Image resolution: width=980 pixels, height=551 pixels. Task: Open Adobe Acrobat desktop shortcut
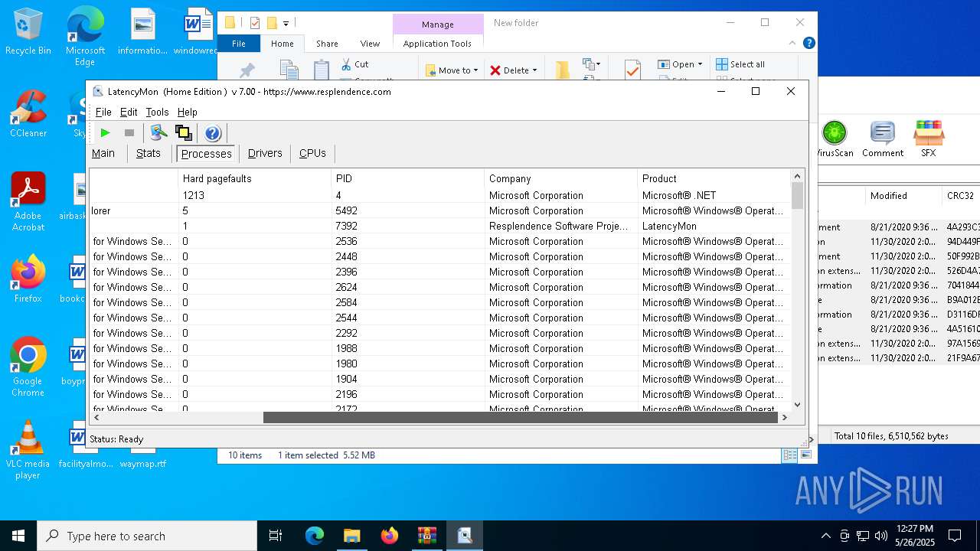pyautogui.click(x=28, y=202)
